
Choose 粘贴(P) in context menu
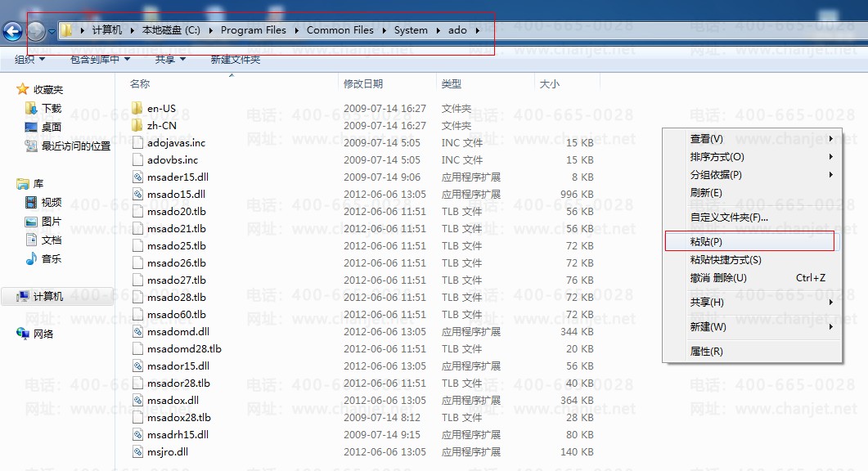pyautogui.click(x=753, y=241)
